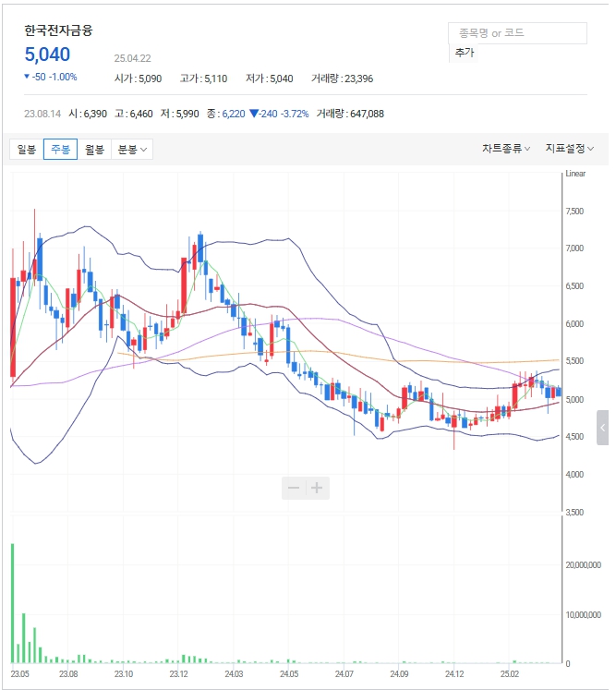The height and width of the screenshot is (690, 616).
Task: Open the 차트종류 chart type dropdown
Action: point(506,149)
